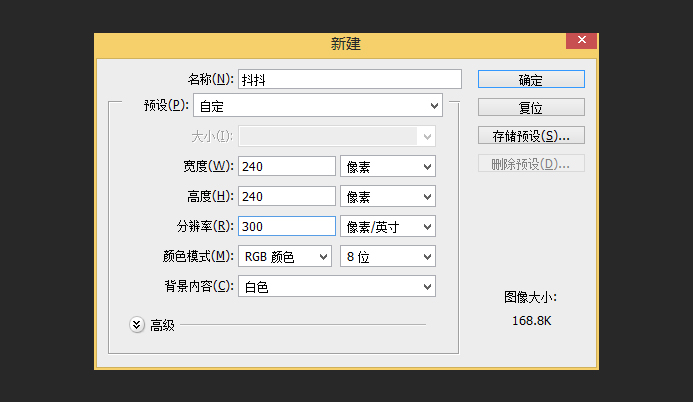Open the width unit dropdown 像素
693x402 pixels.
click(x=388, y=167)
